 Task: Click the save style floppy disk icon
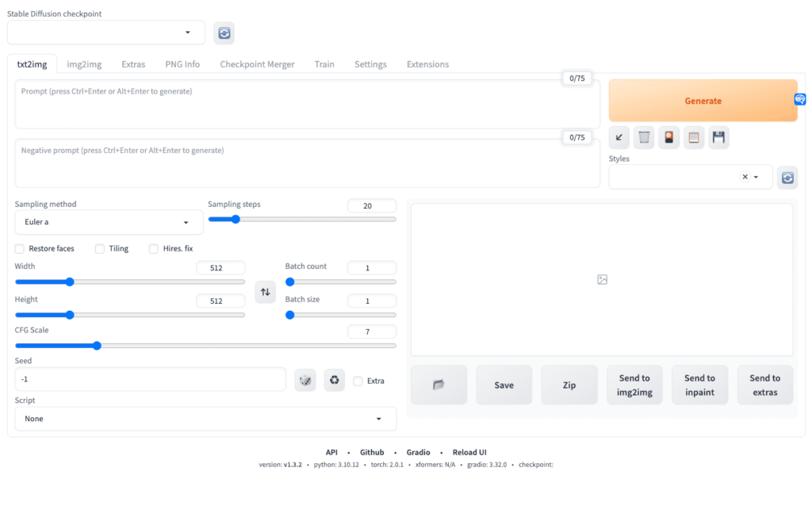coord(718,138)
